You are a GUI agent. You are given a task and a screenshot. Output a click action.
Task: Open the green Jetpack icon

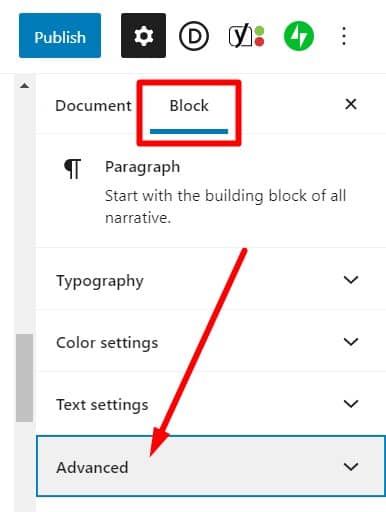299,36
